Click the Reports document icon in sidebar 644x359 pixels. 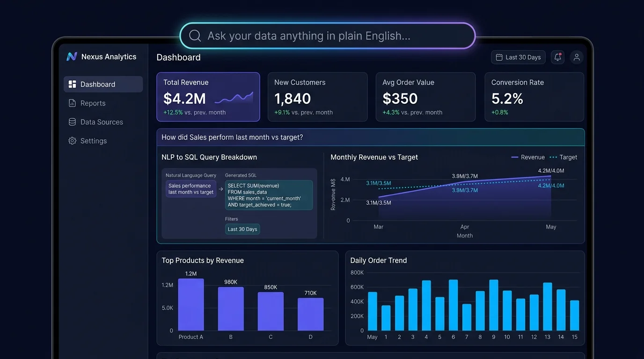(x=72, y=103)
